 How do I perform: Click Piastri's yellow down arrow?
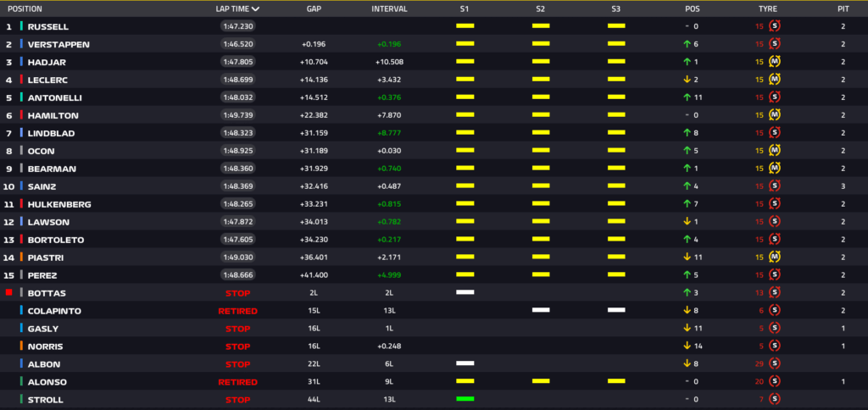[x=687, y=257]
